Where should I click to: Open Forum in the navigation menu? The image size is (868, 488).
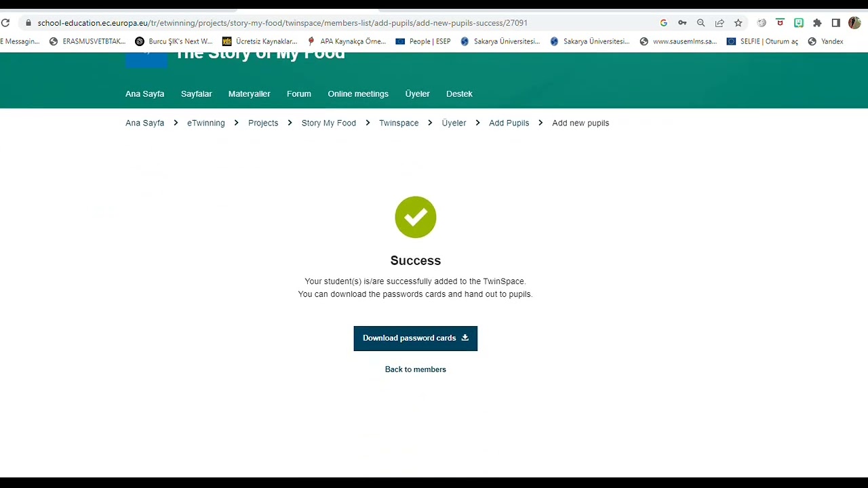pyautogui.click(x=298, y=94)
